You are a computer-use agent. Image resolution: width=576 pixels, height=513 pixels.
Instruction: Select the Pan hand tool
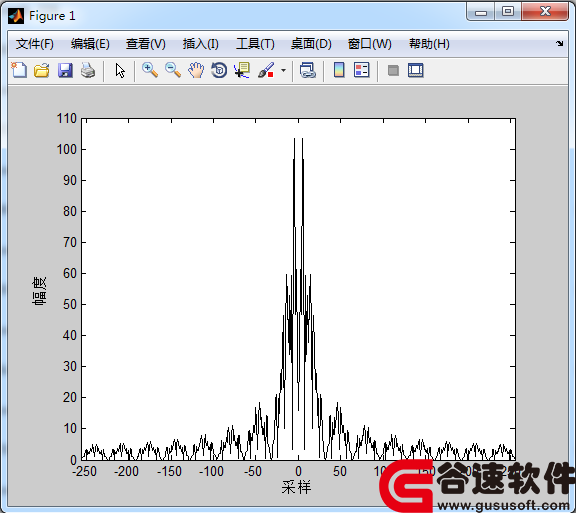pyautogui.click(x=196, y=70)
